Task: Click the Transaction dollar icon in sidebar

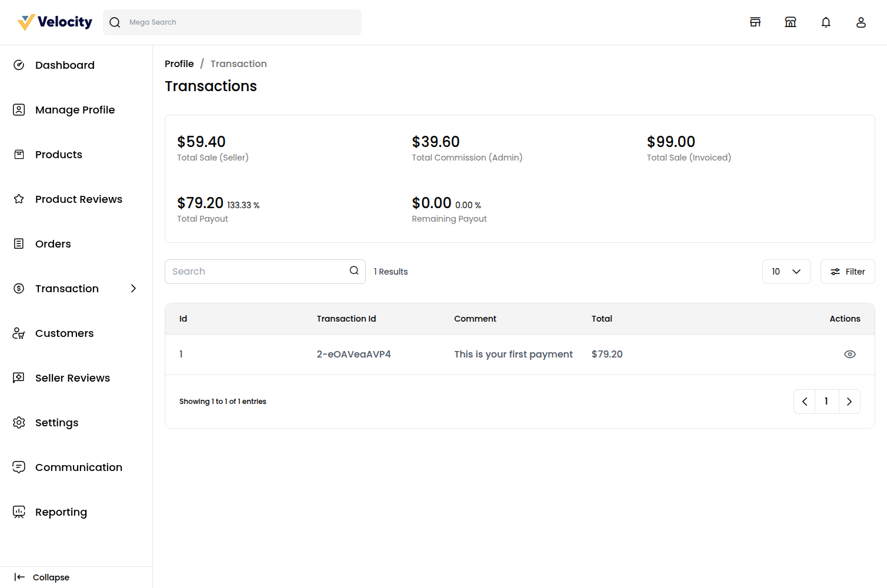Action: coord(18,288)
